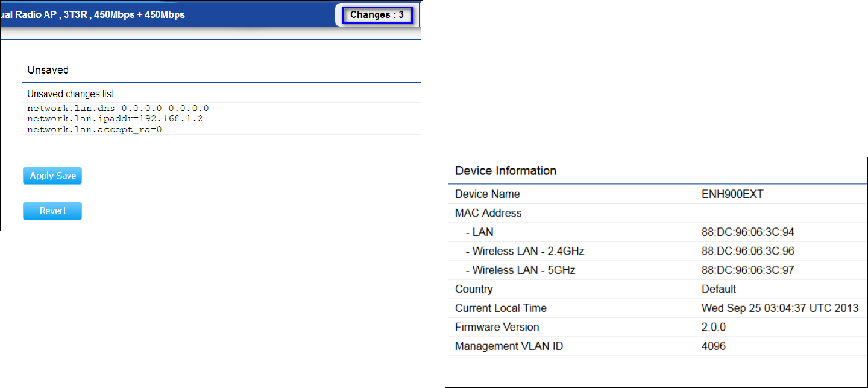The image size is (868, 388).
Task: Click the Device Information heading
Action: coord(506,171)
